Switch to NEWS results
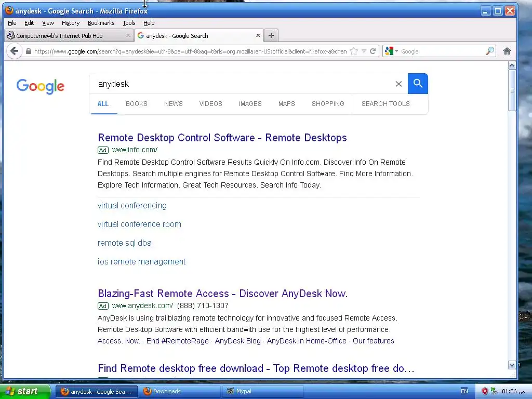Viewport: 532px width, 399px height. [174, 104]
